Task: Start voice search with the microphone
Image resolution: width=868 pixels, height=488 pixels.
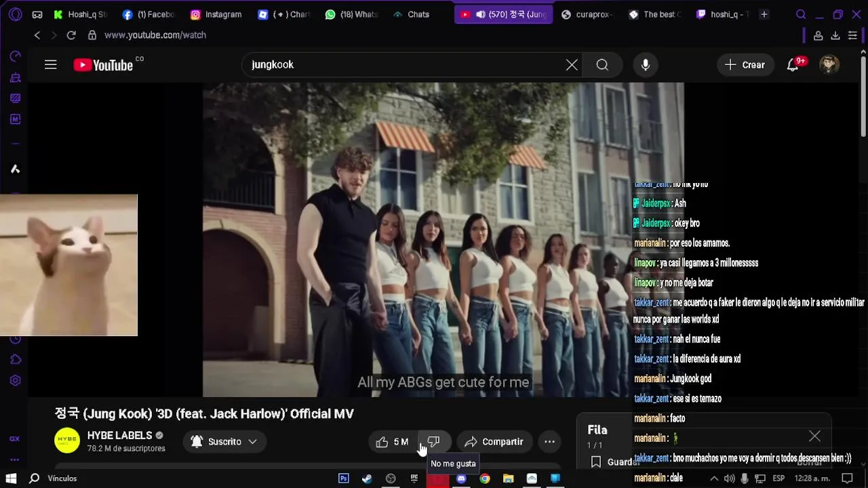Action: (x=646, y=64)
